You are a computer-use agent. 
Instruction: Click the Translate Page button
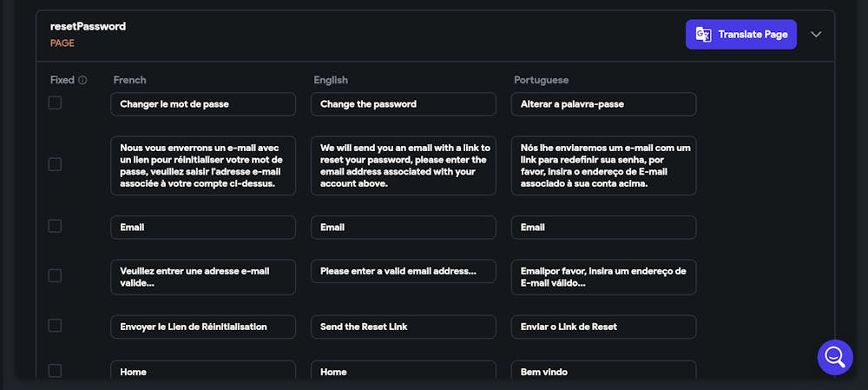click(x=740, y=35)
